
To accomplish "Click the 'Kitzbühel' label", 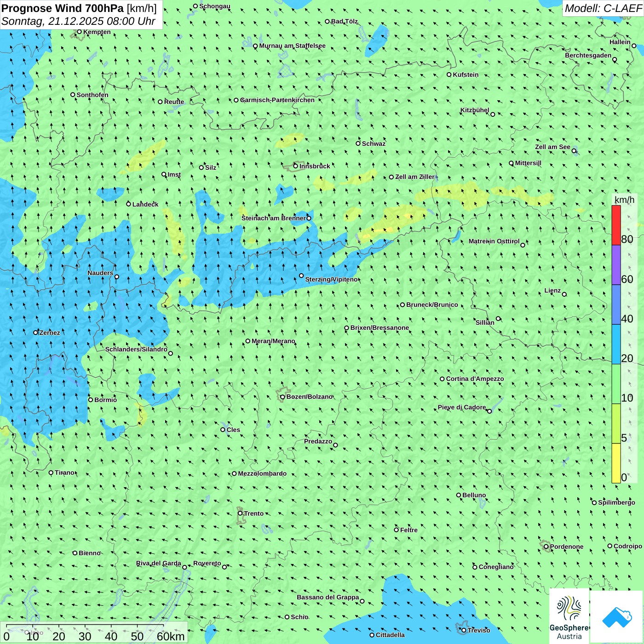I will point(475,110).
